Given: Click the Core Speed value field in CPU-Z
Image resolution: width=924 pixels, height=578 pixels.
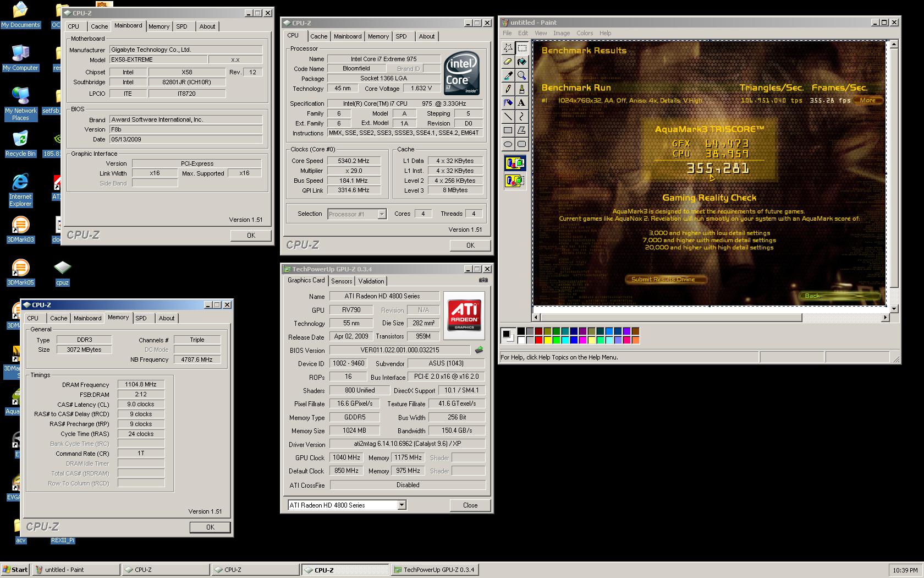Looking at the screenshot, I should (x=354, y=161).
